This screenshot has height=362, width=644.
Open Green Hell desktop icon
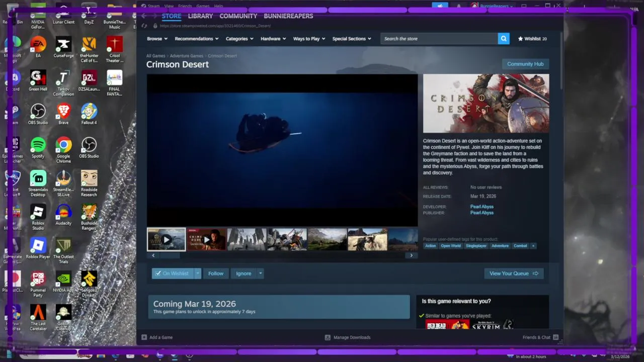click(x=38, y=80)
